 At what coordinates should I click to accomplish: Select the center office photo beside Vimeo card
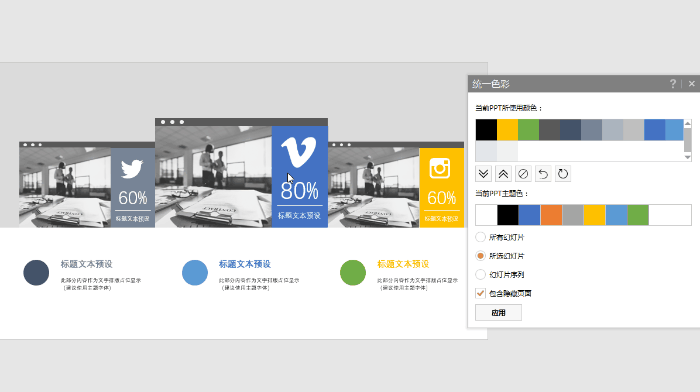click(x=213, y=177)
